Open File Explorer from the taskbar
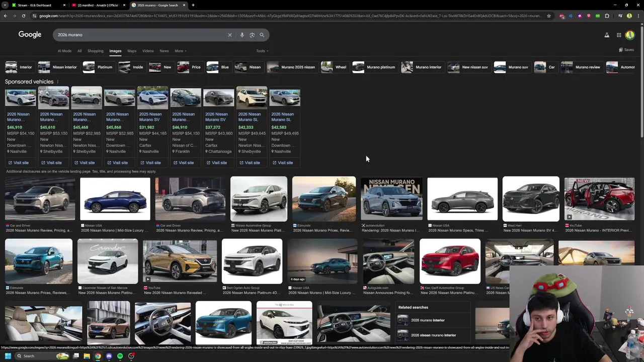 tap(87, 356)
